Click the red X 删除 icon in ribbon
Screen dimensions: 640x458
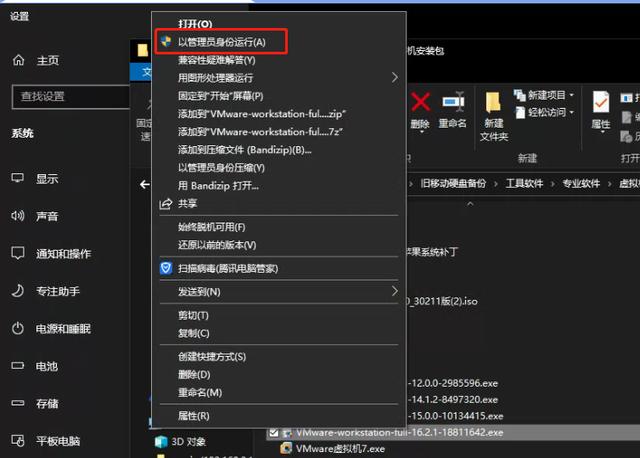pos(420,102)
